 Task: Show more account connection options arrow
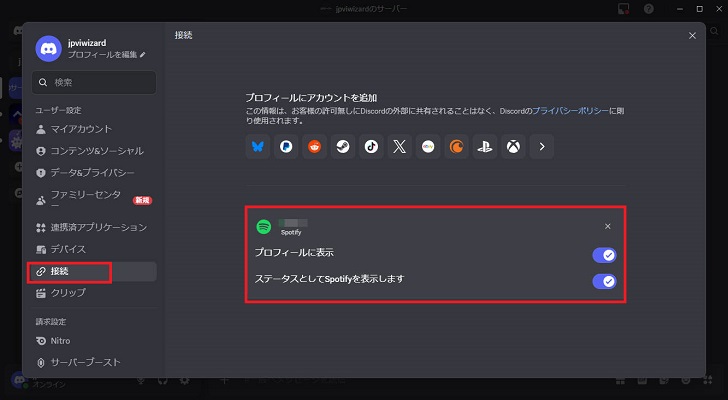coord(541,147)
